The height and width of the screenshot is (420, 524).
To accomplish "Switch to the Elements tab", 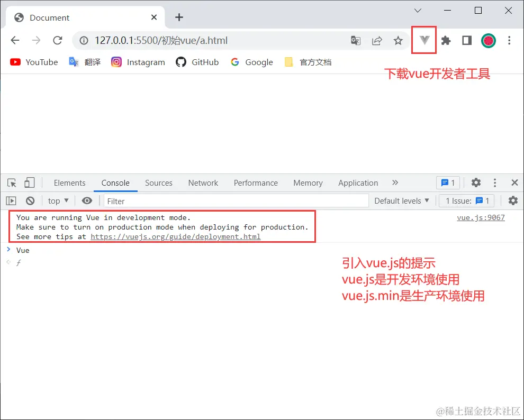I will pos(69,183).
